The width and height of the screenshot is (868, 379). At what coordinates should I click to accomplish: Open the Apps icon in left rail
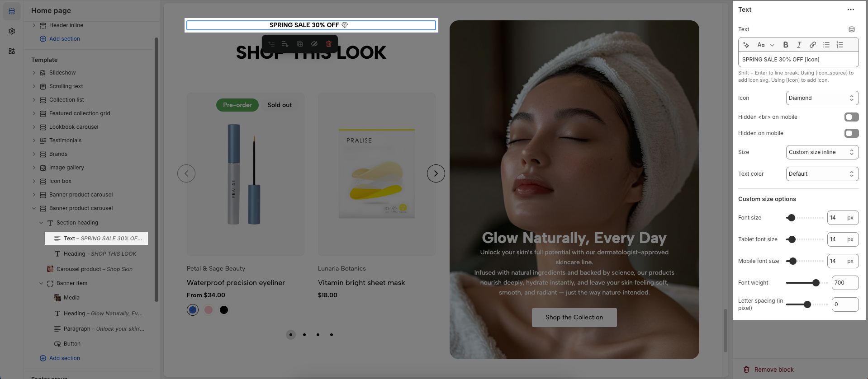[x=12, y=51]
